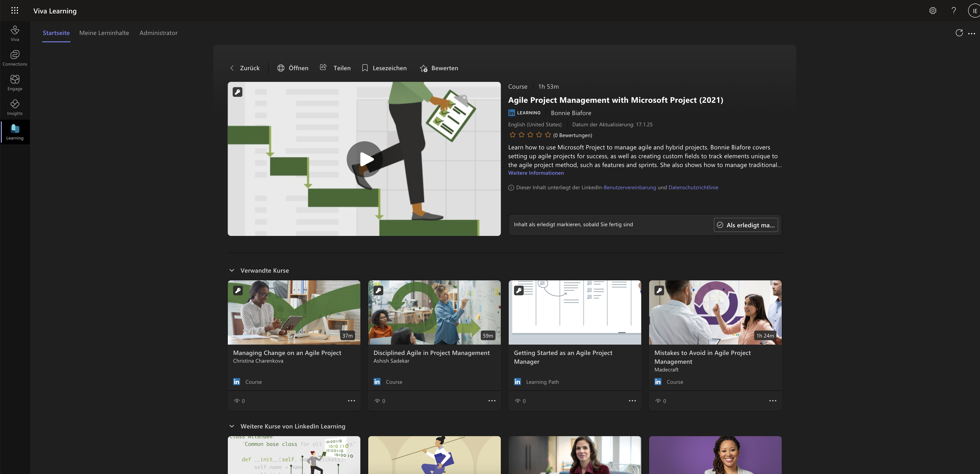This screenshot has width=980, height=474.
Task: Collapse Weitere Kurse von LinkedIn Learning section
Action: click(232, 426)
